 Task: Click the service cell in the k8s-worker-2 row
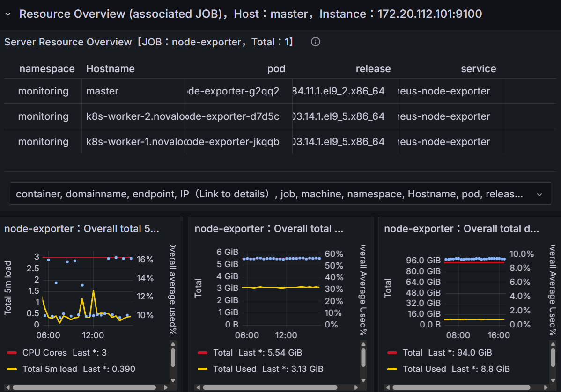click(450, 116)
